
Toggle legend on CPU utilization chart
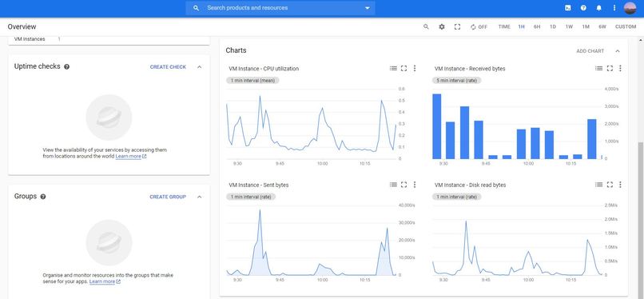[393, 69]
